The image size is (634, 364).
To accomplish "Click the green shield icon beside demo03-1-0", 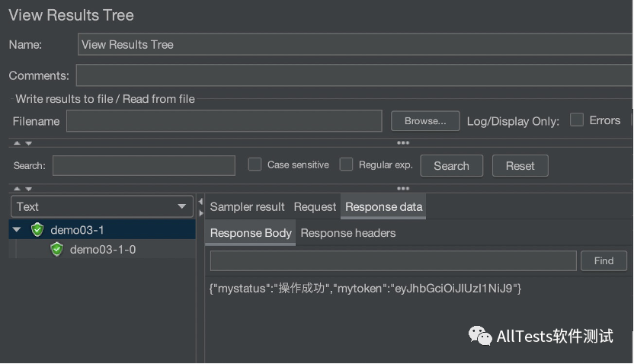I will 57,249.
